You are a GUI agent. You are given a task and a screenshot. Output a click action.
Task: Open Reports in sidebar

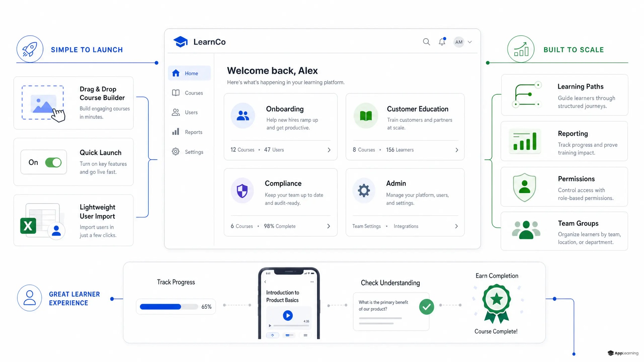(187, 132)
